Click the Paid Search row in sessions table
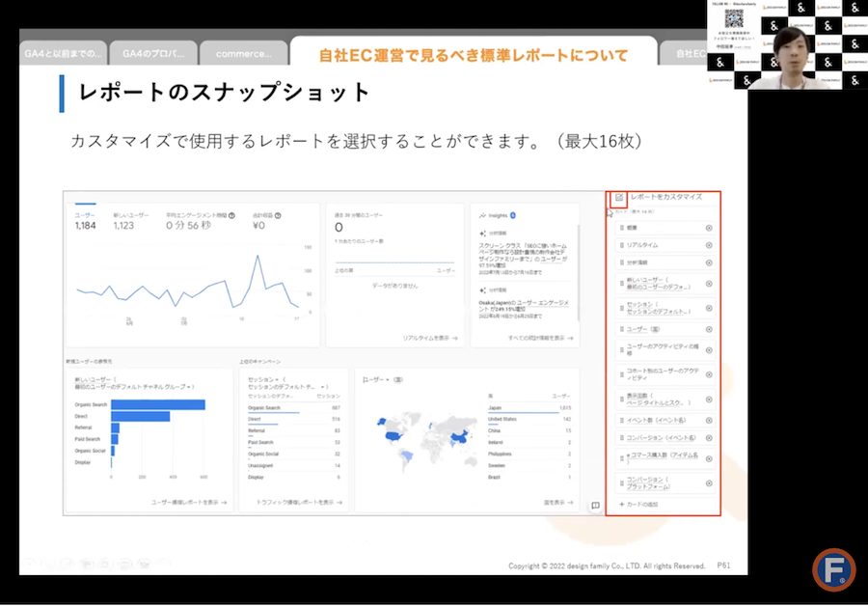This screenshot has width=868, height=606. [x=294, y=443]
